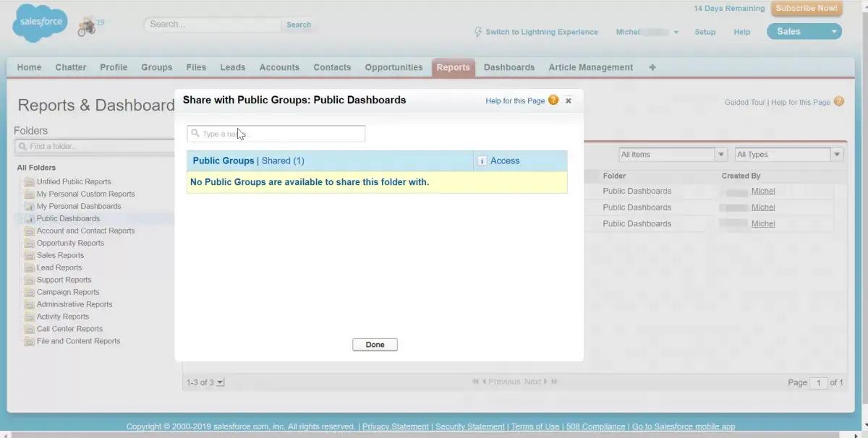Click the plus icon to add a tab
868x438 pixels.
tap(652, 67)
